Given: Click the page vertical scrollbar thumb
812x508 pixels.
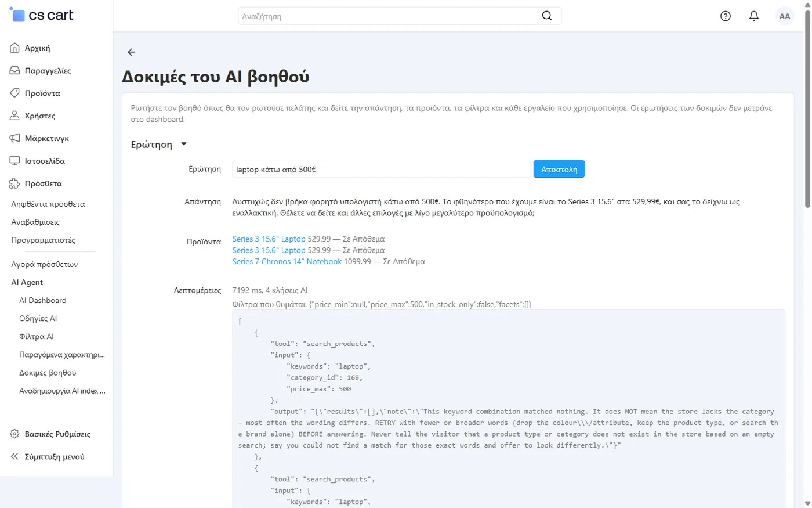Looking at the screenshot, I should tap(807, 109).
